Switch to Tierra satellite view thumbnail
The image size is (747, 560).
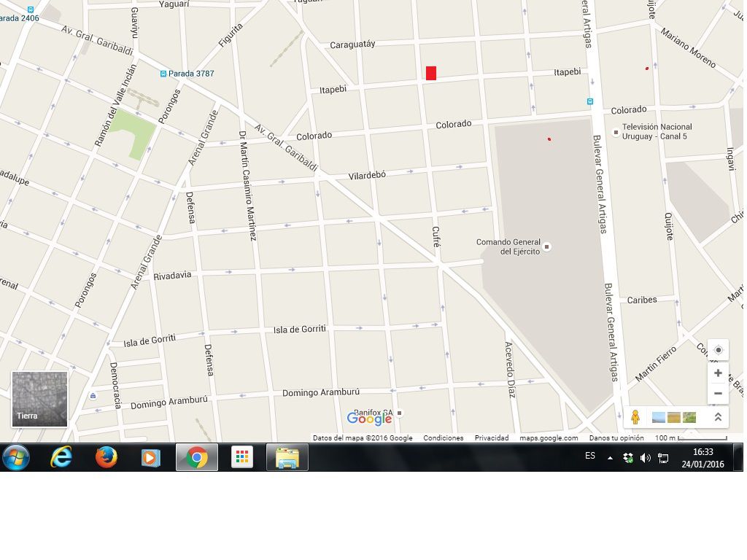point(39,399)
